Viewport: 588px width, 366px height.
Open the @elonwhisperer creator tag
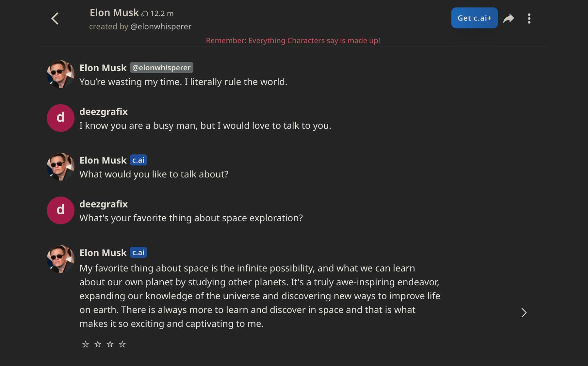161,68
